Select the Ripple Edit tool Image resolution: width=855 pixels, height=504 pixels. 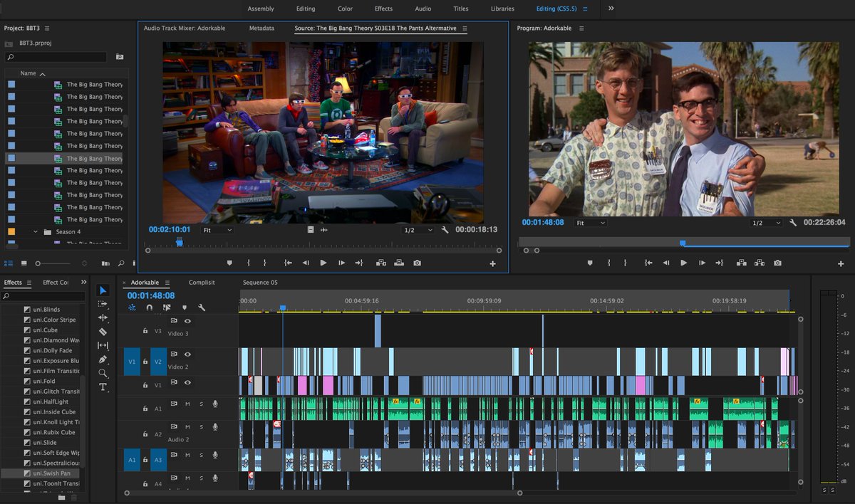click(103, 317)
